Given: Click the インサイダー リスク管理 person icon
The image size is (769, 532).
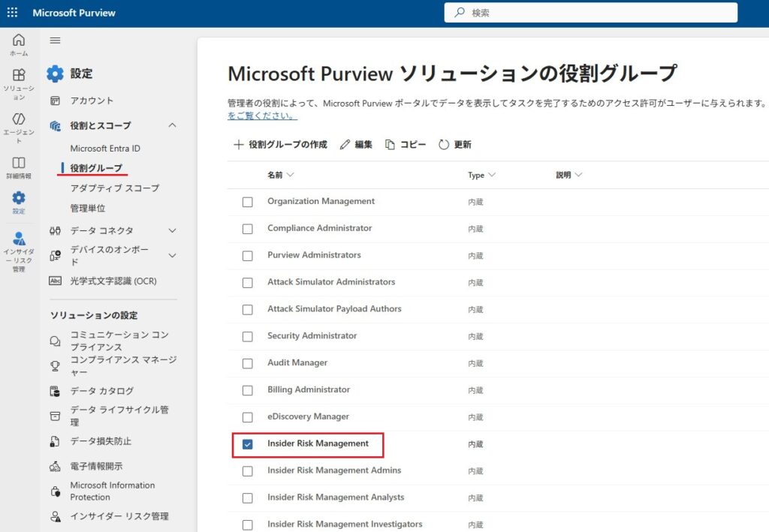Looking at the screenshot, I should [x=56, y=516].
